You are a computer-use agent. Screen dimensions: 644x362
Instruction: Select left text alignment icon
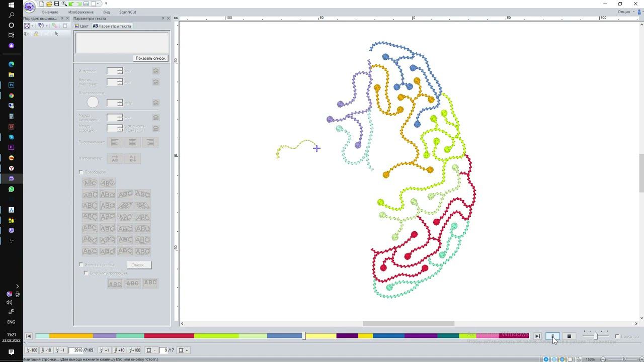click(x=115, y=142)
